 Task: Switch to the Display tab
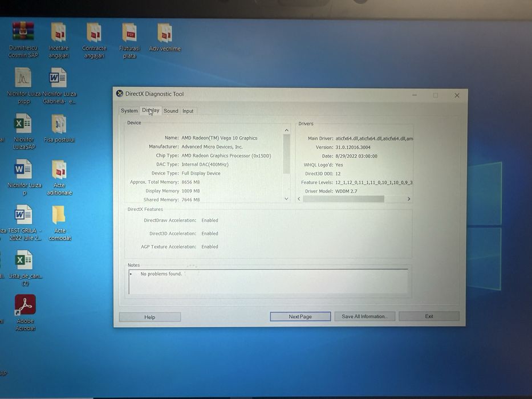(x=151, y=110)
